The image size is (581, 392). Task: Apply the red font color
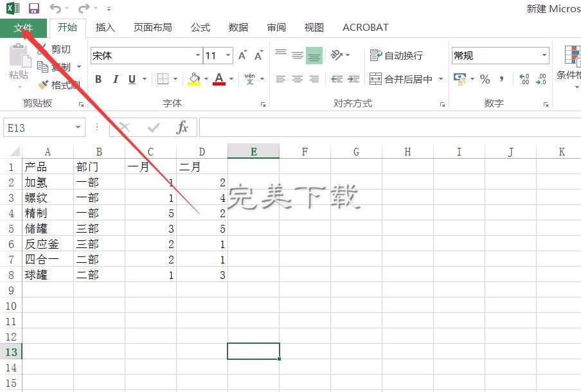click(219, 79)
